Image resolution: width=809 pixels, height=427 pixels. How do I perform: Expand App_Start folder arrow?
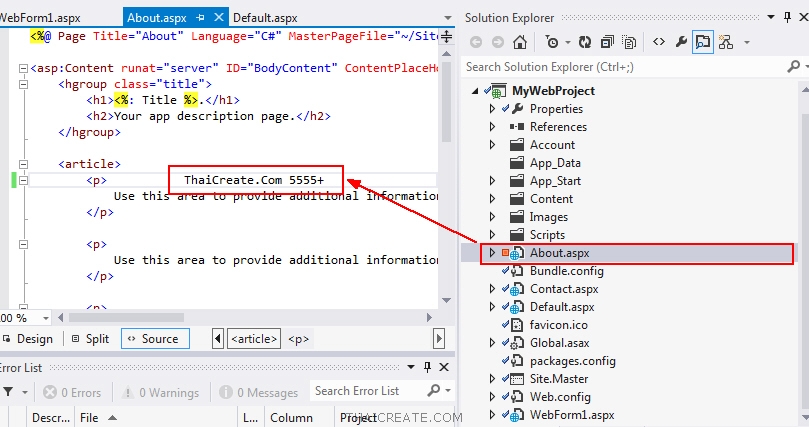[x=492, y=181]
